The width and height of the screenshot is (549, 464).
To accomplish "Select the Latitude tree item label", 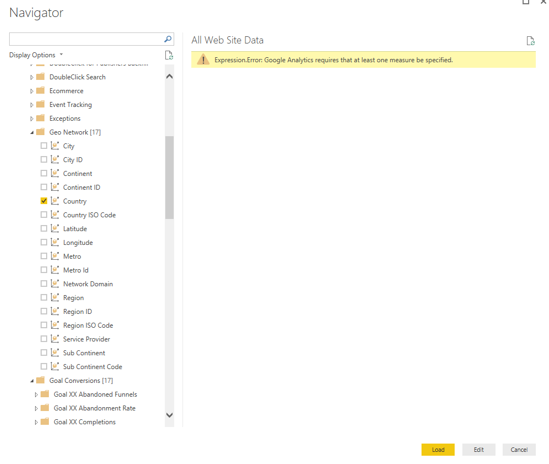I will tap(75, 229).
